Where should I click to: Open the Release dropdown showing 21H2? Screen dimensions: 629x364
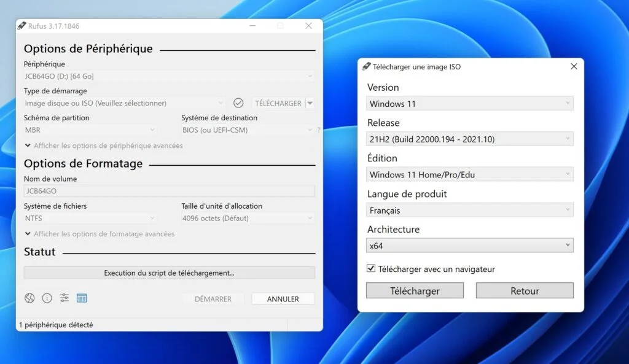[470, 139]
